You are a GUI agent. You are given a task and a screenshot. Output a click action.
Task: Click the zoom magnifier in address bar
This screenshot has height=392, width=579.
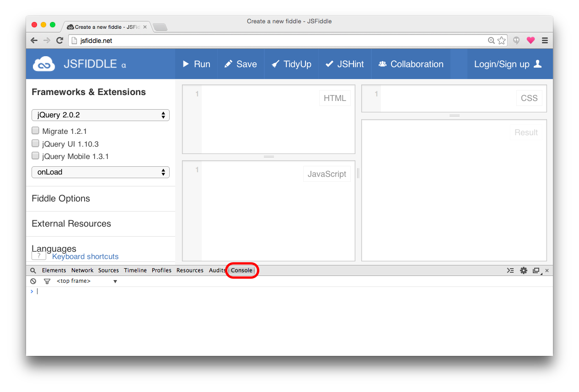tap(491, 41)
